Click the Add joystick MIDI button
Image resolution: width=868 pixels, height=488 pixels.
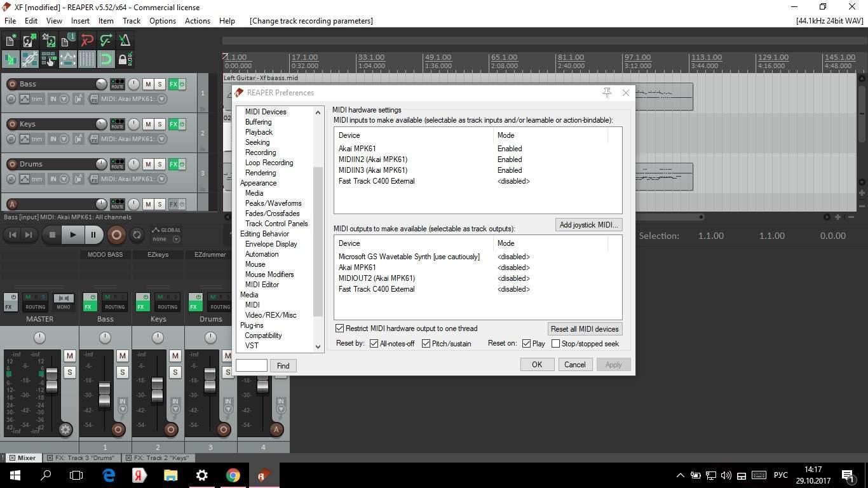point(588,225)
